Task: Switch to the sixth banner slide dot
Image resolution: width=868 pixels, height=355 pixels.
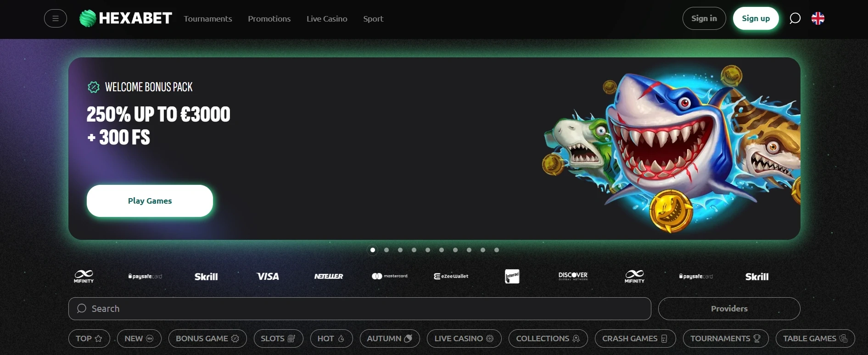Action: coord(442,250)
